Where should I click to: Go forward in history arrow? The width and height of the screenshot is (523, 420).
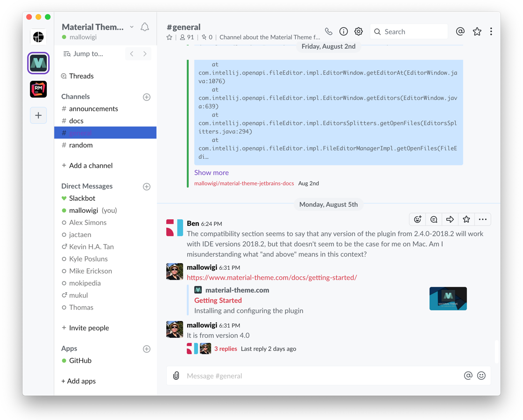[x=145, y=54]
